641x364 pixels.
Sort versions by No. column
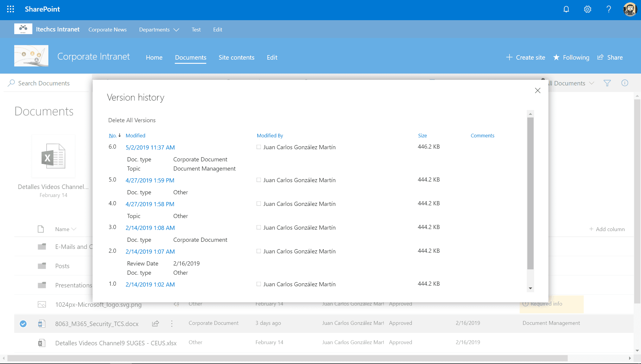[x=112, y=136]
